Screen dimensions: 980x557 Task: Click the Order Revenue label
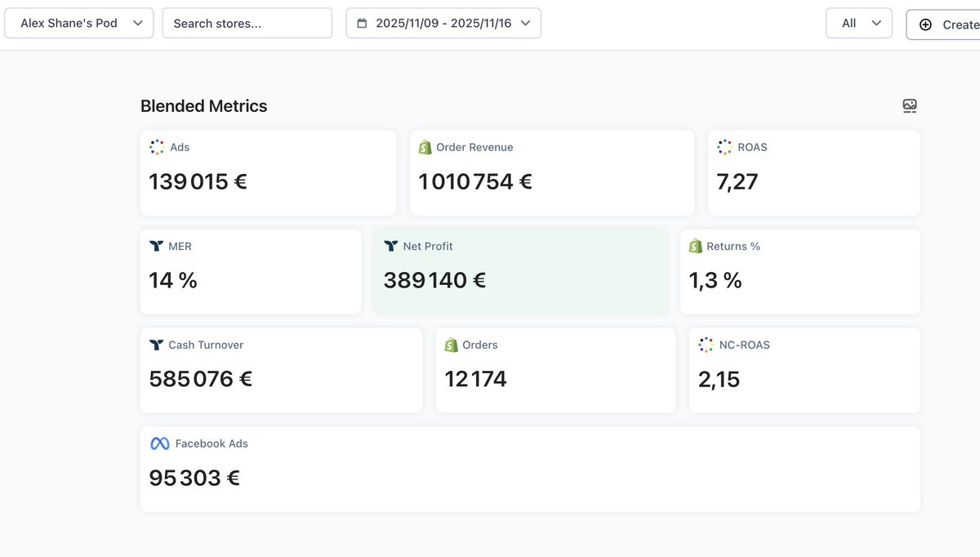(474, 147)
